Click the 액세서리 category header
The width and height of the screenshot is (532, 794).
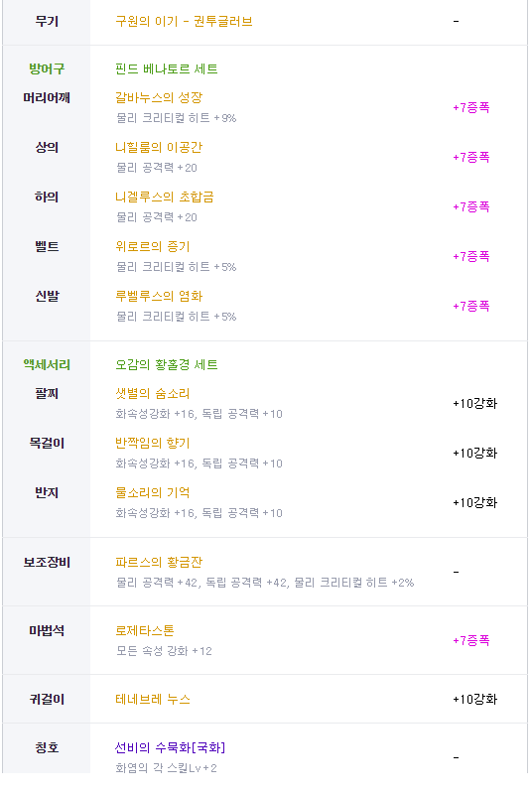coord(47,364)
